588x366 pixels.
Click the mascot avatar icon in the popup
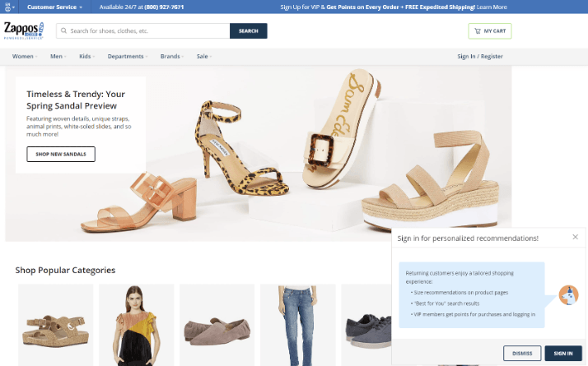568,294
